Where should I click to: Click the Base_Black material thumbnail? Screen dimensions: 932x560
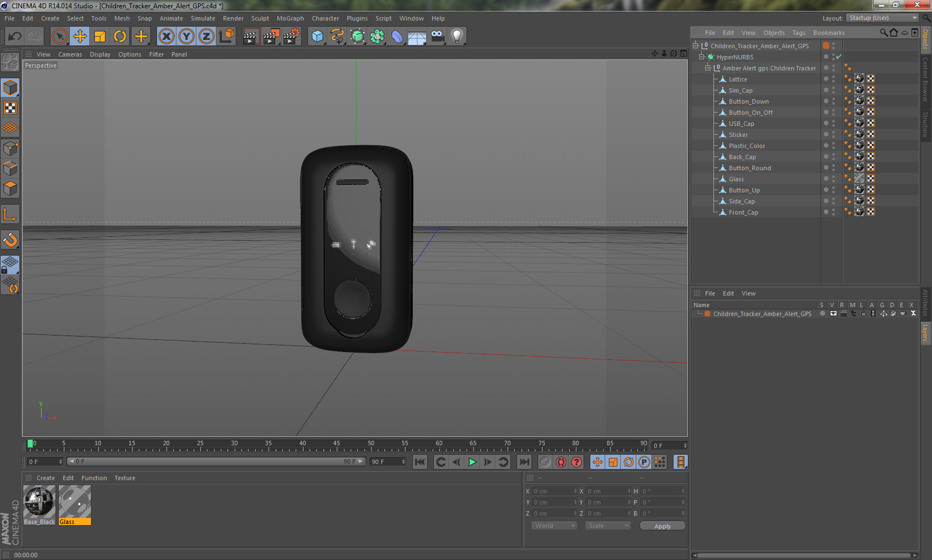pos(39,502)
